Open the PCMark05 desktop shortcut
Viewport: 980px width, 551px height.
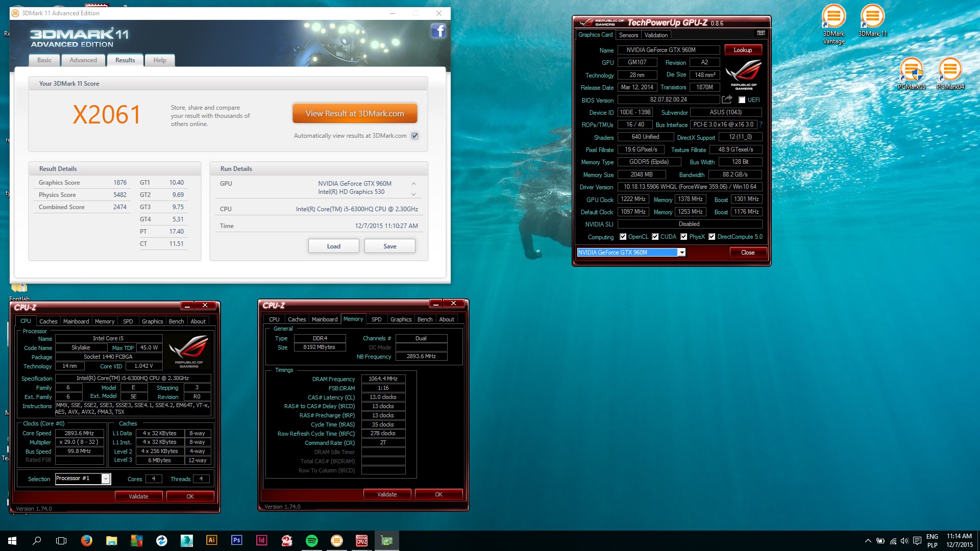coord(911,73)
